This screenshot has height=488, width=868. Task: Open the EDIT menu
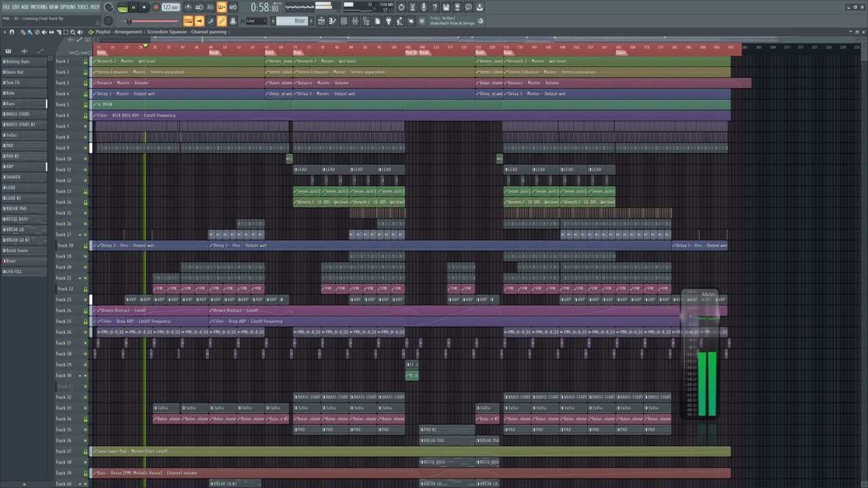16,7
